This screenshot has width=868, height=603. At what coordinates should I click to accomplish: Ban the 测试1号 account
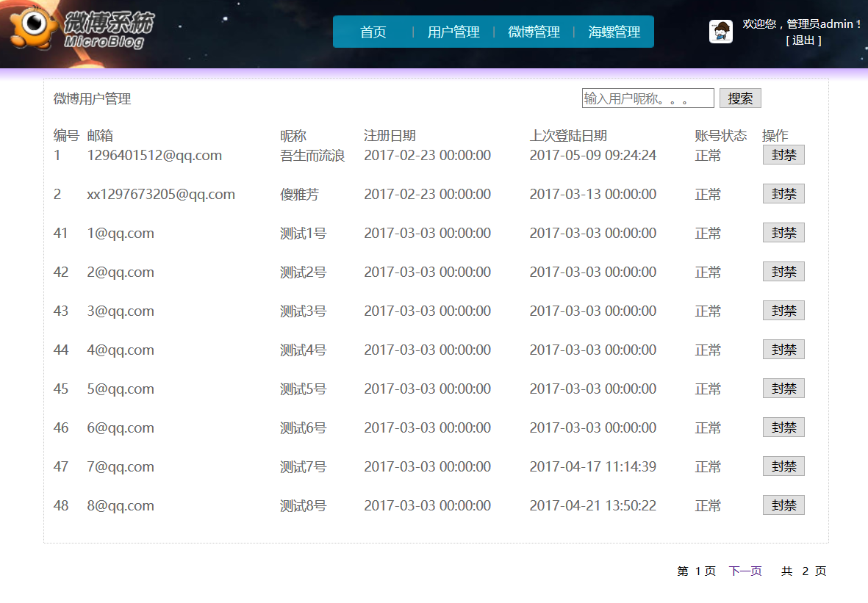pos(783,233)
